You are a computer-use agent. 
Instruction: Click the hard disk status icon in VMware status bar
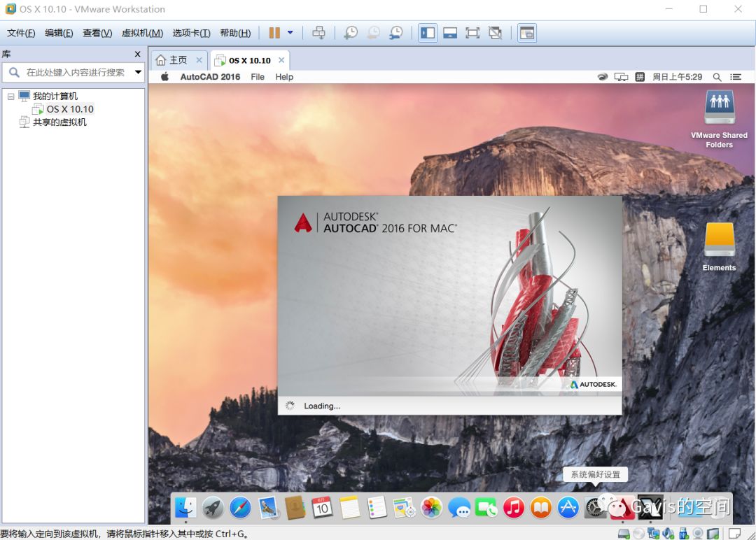[x=624, y=533]
